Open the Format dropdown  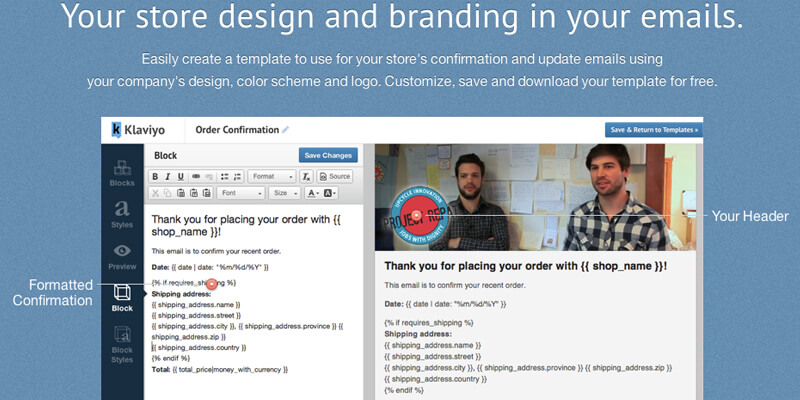(271, 177)
